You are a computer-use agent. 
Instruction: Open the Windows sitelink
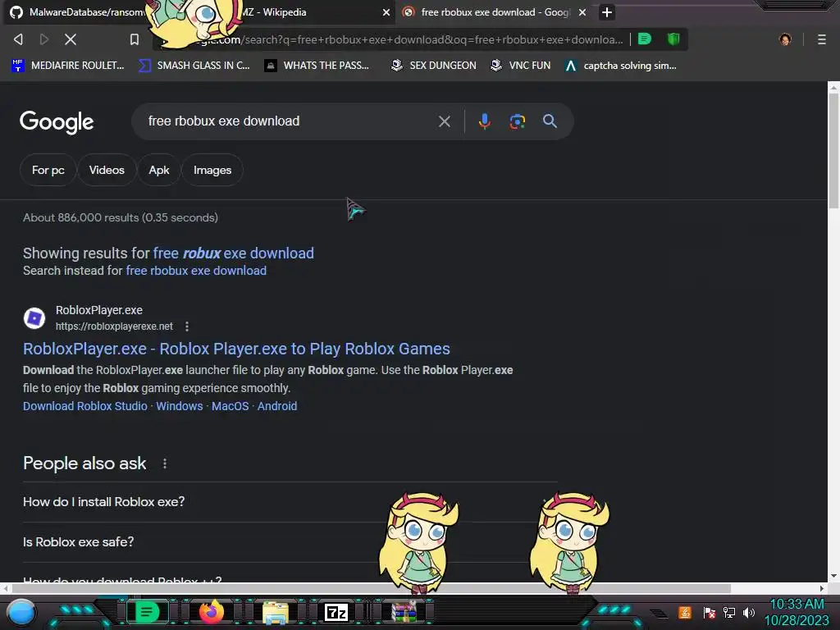[x=180, y=406]
